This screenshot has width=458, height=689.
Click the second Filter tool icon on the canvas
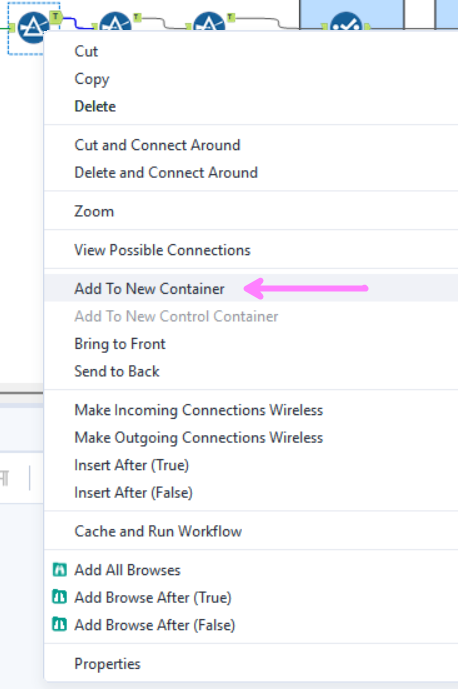point(115,22)
